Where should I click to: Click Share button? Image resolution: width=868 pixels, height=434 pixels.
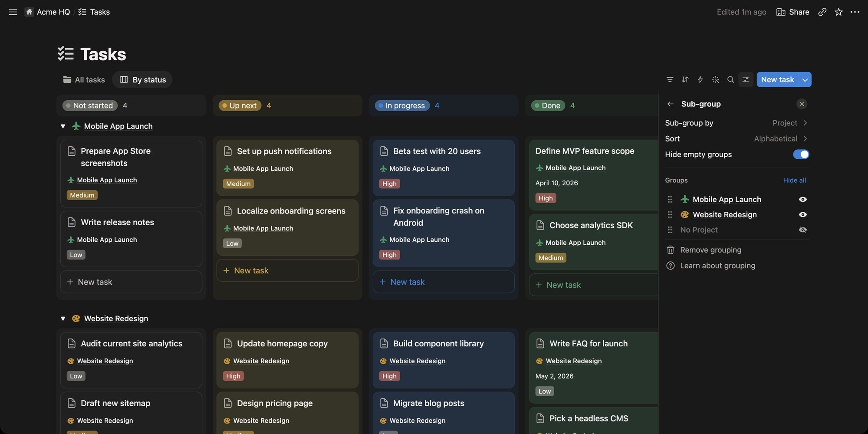tap(792, 12)
